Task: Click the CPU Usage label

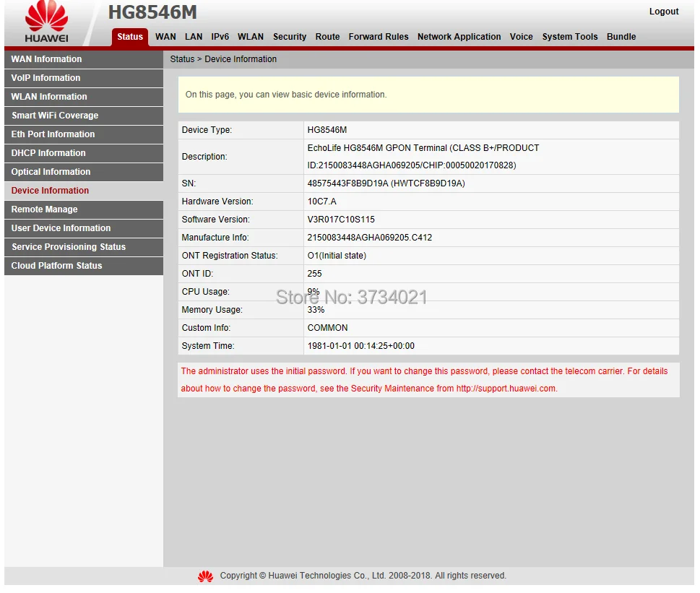Action: point(205,292)
